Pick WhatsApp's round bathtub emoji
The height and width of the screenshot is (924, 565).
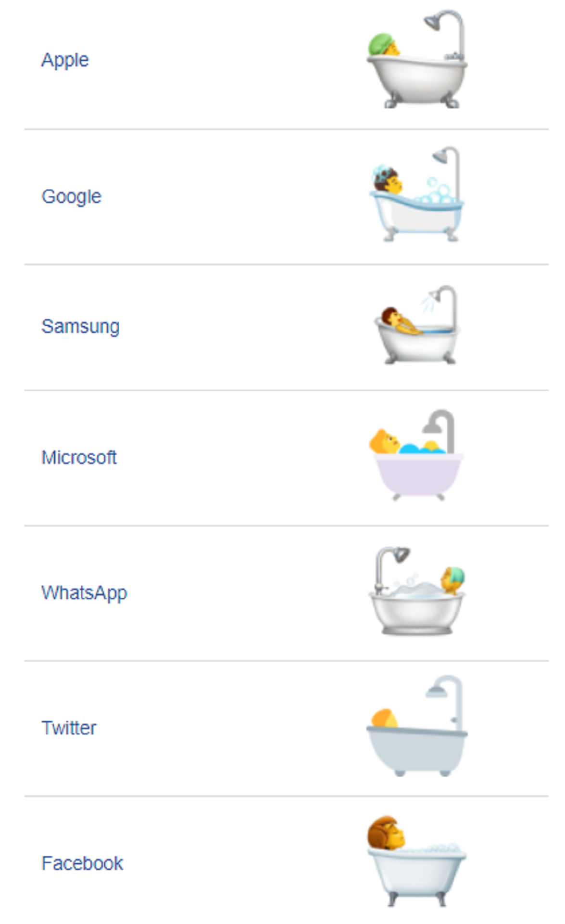417,591
